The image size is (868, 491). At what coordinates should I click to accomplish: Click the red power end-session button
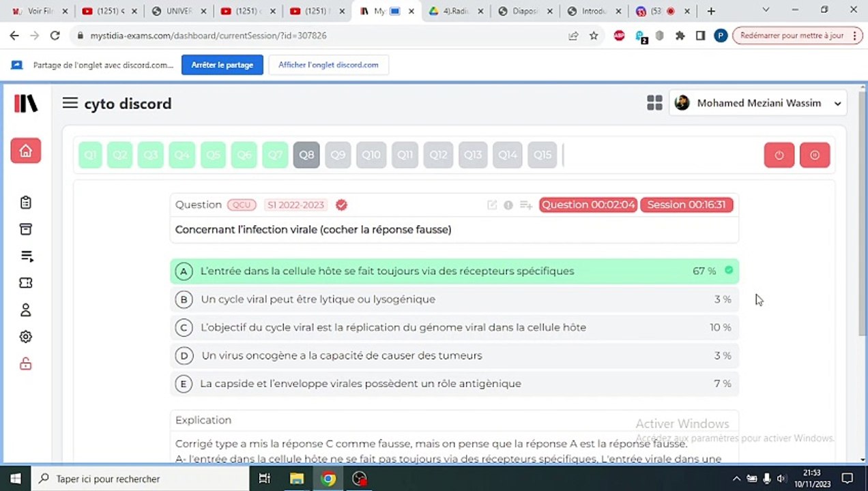[779, 155]
